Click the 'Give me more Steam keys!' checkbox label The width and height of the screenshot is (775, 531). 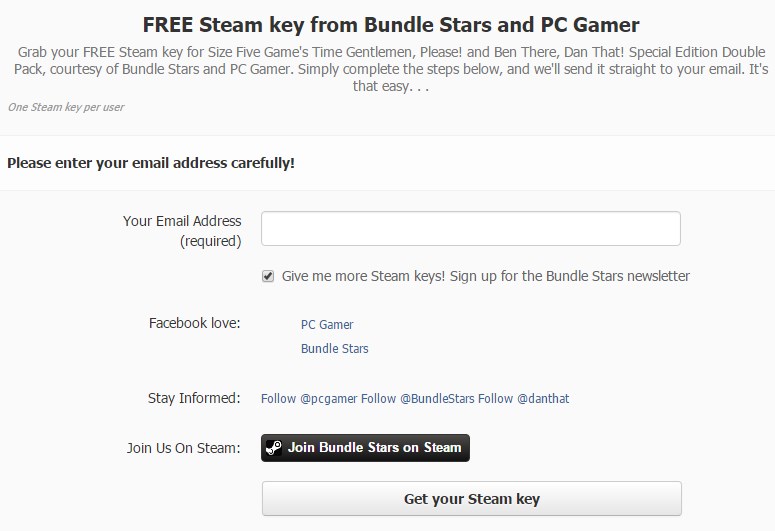coord(485,276)
